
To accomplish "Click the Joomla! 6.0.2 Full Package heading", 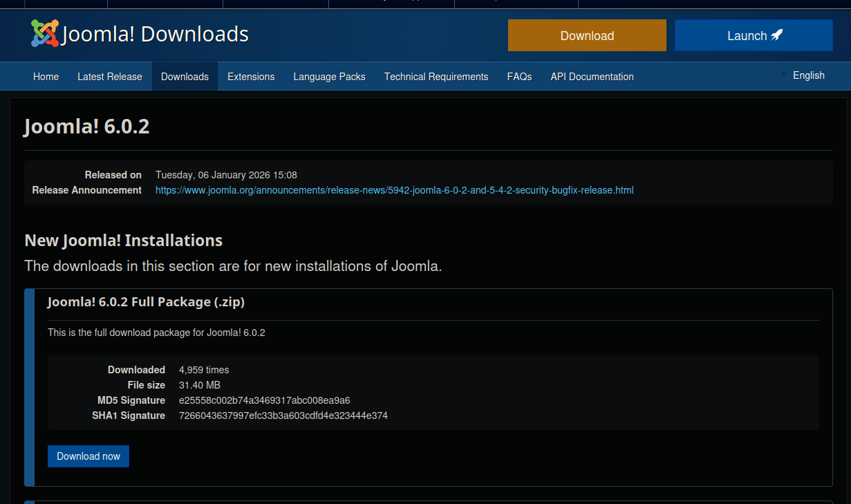I will pos(146,302).
